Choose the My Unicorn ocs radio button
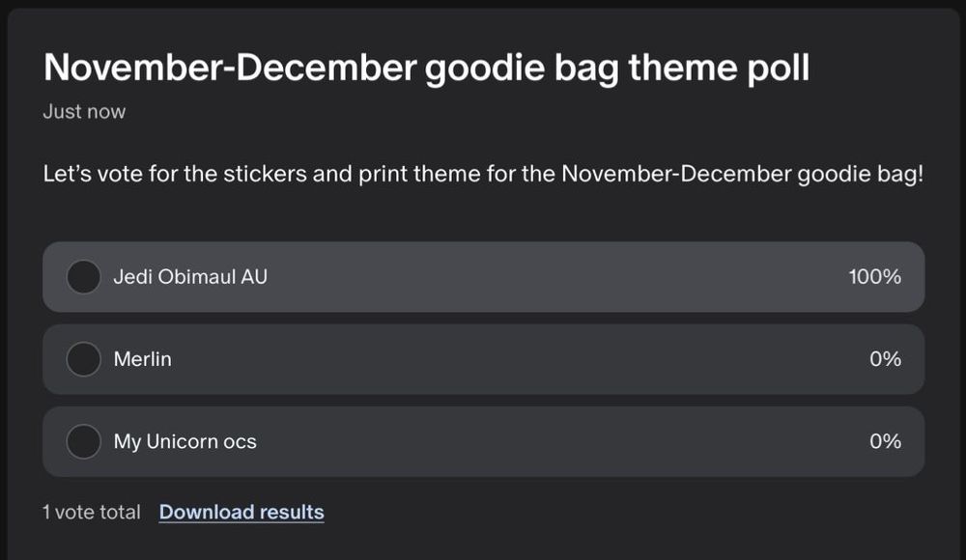 (84, 441)
